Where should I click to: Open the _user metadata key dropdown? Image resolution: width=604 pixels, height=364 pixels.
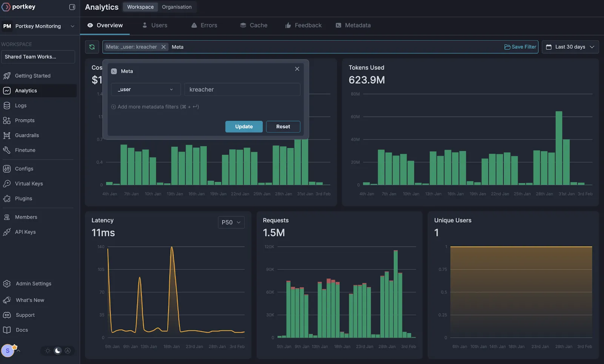point(146,89)
